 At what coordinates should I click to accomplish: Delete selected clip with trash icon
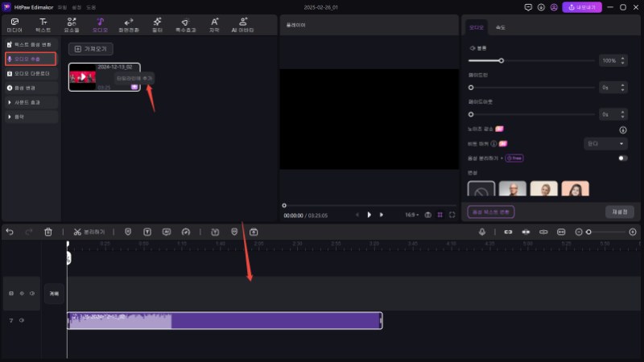(x=48, y=232)
